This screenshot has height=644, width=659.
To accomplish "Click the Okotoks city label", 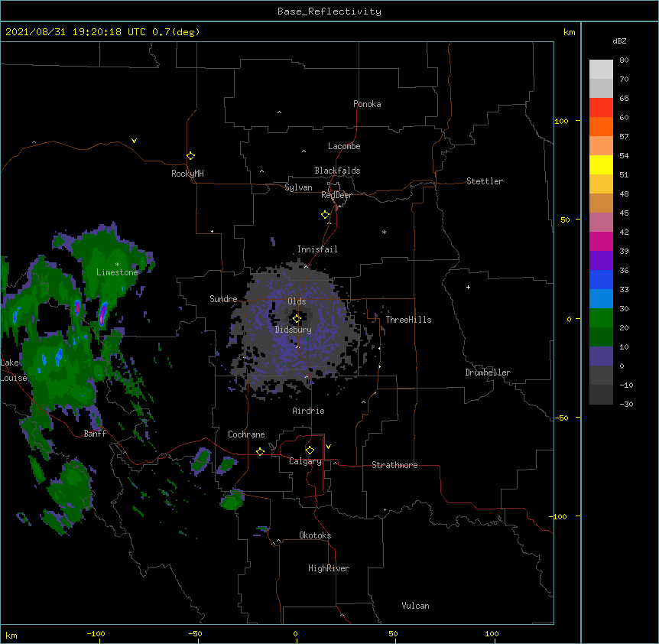I will [315, 535].
